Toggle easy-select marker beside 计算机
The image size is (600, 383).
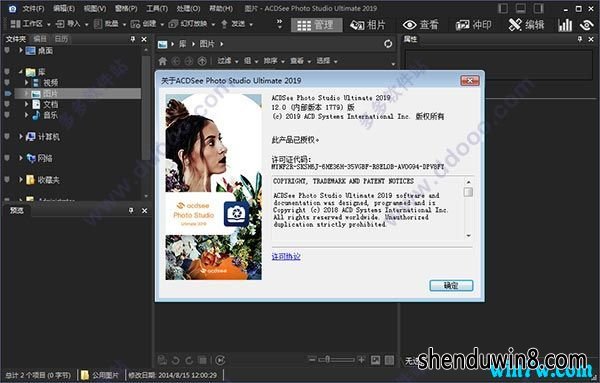click(x=7, y=136)
